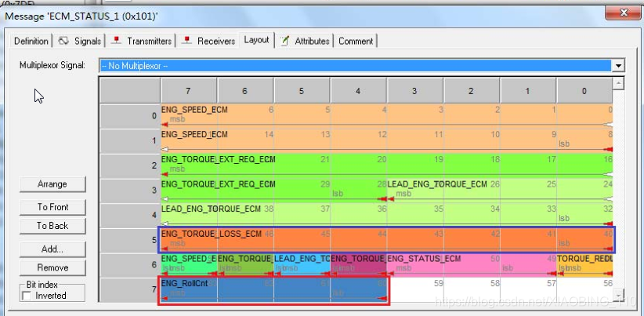
Task: Select the Layout tab
Action: pyautogui.click(x=256, y=40)
